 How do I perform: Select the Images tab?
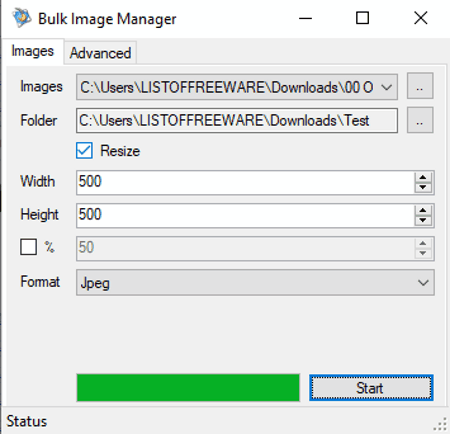point(33,51)
